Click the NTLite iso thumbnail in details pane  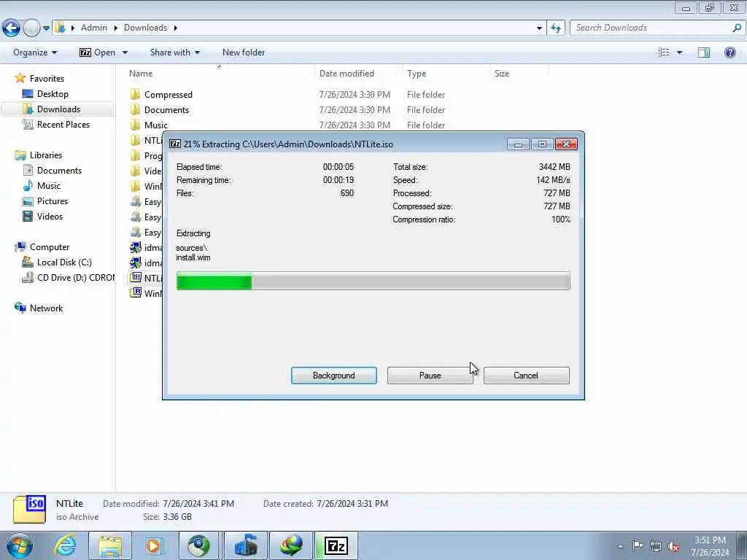(29, 509)
